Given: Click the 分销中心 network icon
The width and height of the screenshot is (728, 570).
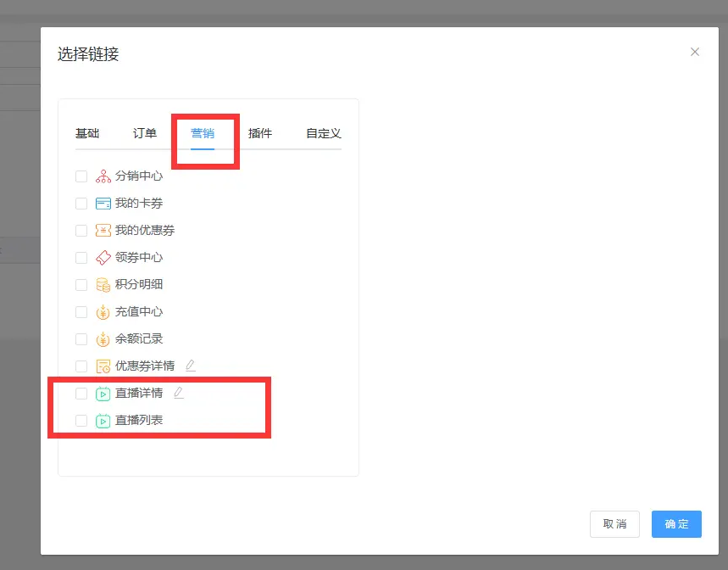Looking at the screenshot, I should tap(103, 176).
